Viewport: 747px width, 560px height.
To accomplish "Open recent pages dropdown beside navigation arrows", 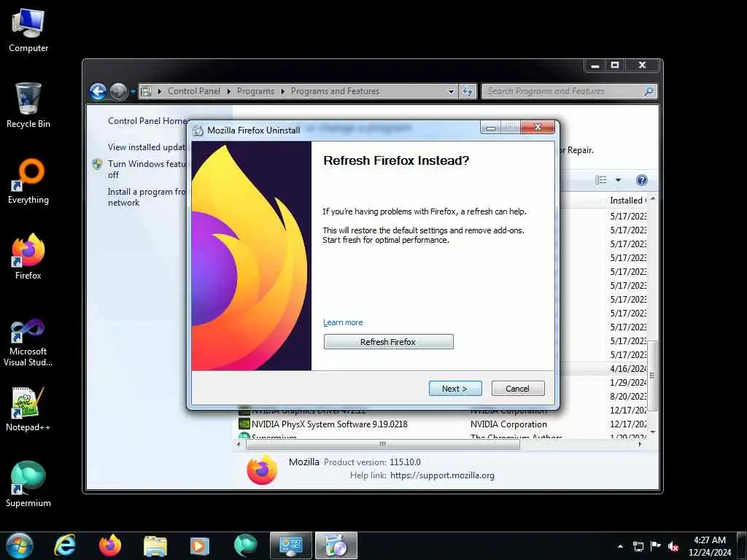I will coord(133,91).
